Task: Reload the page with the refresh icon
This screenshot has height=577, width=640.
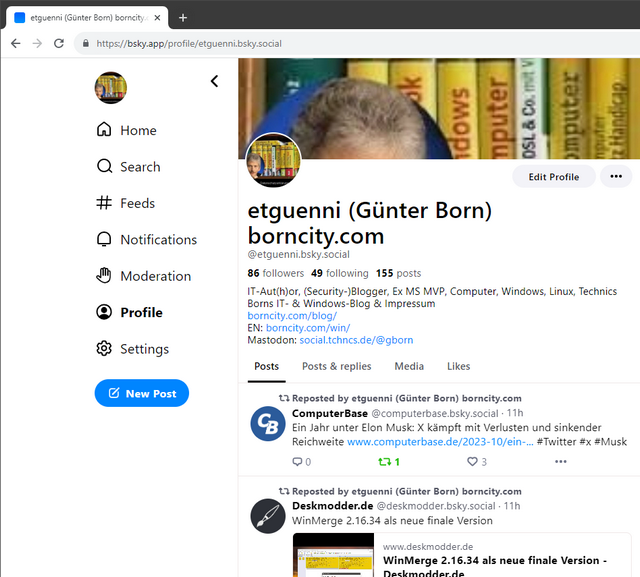Action: click(59, 43)
